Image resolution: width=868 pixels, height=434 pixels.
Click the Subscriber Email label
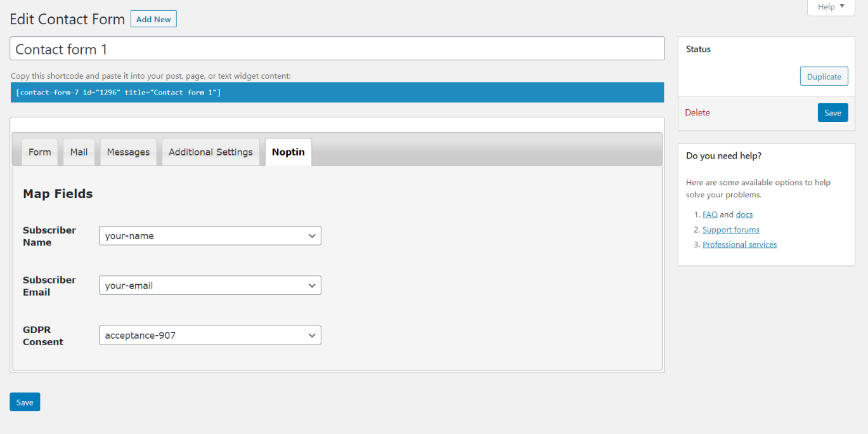[x=49, y=286]
